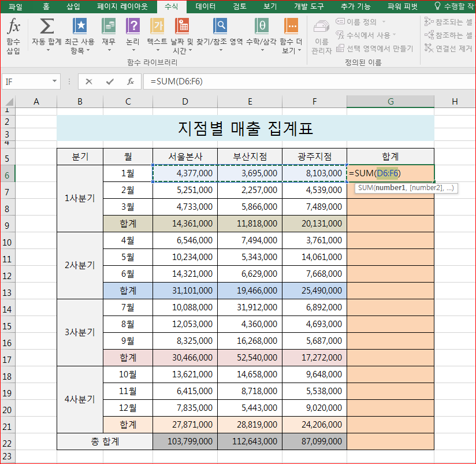Open the Logical (논리) functions icon

[133, 26]
